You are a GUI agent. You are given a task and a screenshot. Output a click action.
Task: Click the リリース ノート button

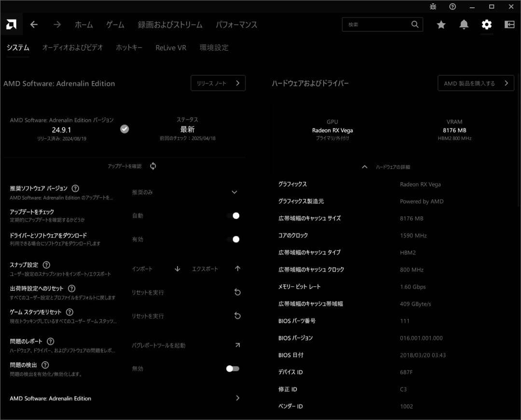coord(218,83)
